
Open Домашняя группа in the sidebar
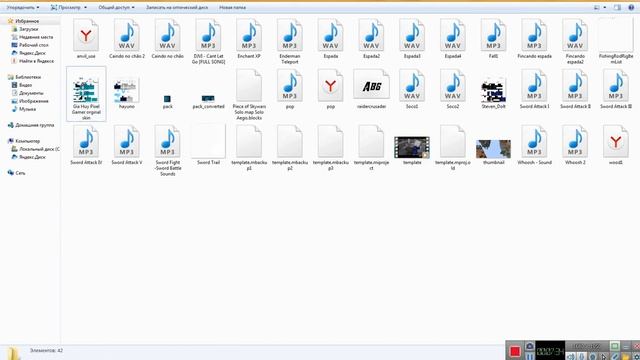click(34, 125)
